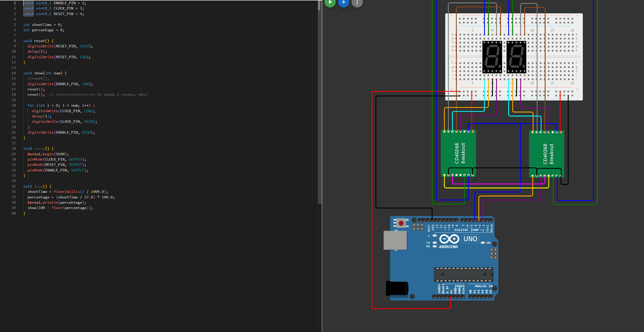Click the Arduino infinity logo on the board

coord(448,239)
